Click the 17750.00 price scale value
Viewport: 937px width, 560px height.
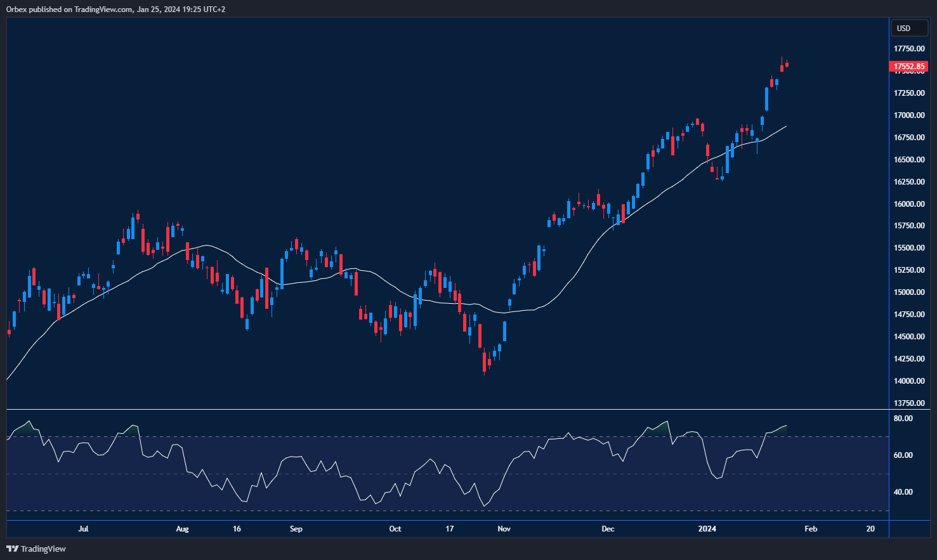click(908, 48)
